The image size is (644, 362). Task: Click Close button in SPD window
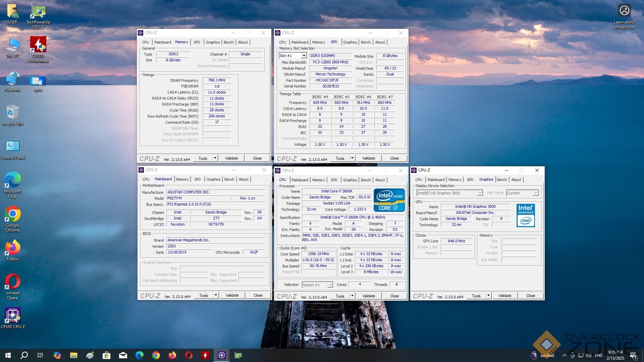point(394,158)
